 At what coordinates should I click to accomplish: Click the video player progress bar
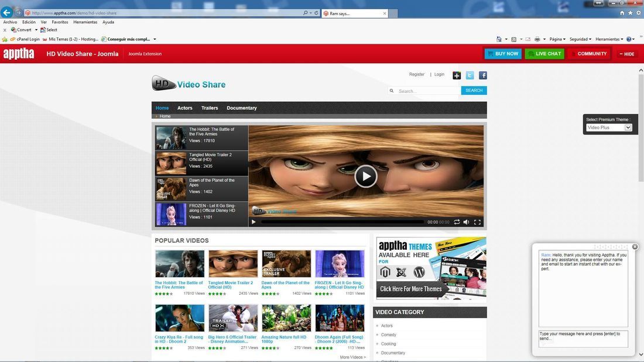pos(342,222)
